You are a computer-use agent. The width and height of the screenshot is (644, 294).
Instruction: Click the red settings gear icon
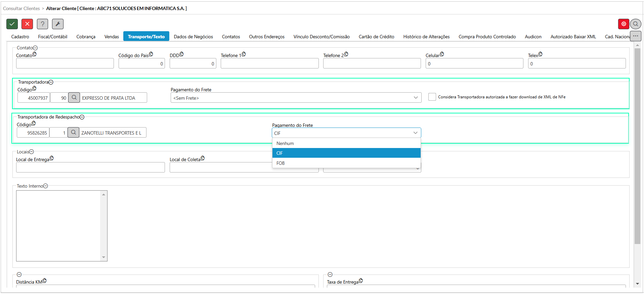coord(624,24)
